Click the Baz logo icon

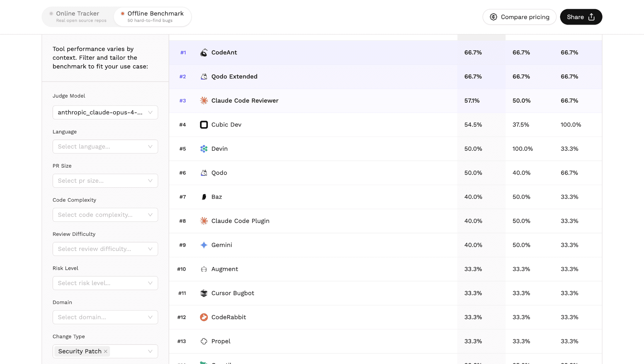pyautogui.click(x=204, y=197)
